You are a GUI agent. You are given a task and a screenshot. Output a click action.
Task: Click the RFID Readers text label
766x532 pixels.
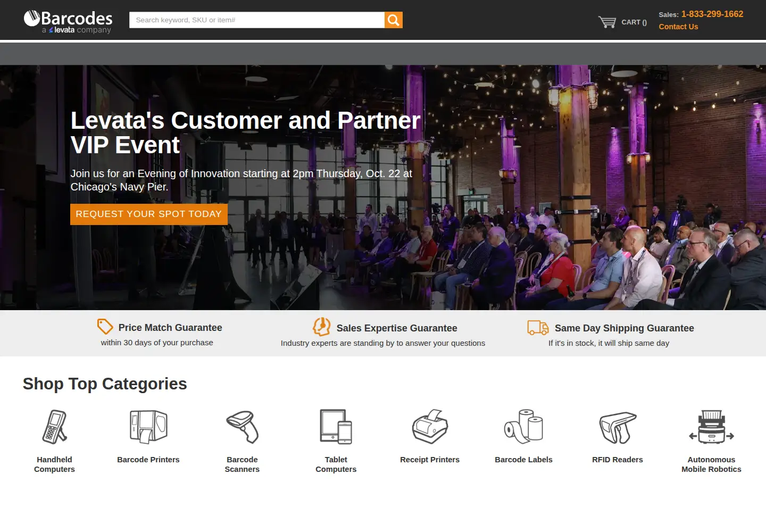tap(618, 460)
